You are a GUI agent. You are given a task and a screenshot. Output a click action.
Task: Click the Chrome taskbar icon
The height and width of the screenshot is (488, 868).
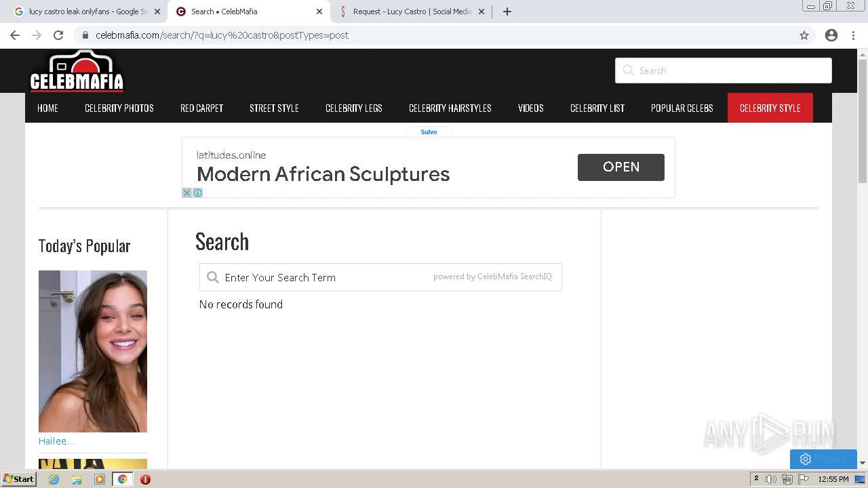[x=122, y=479]
